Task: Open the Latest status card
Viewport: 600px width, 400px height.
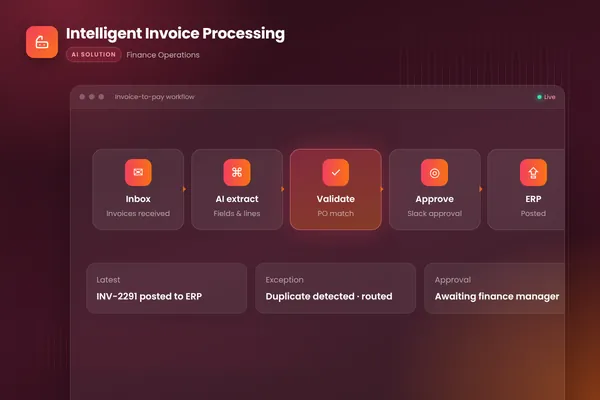Action: point(166,288)
